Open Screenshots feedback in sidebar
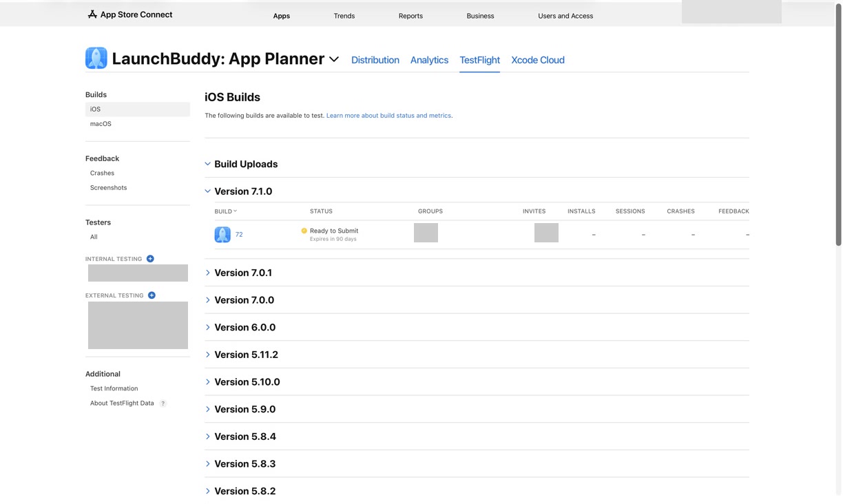 pos(108,187)
